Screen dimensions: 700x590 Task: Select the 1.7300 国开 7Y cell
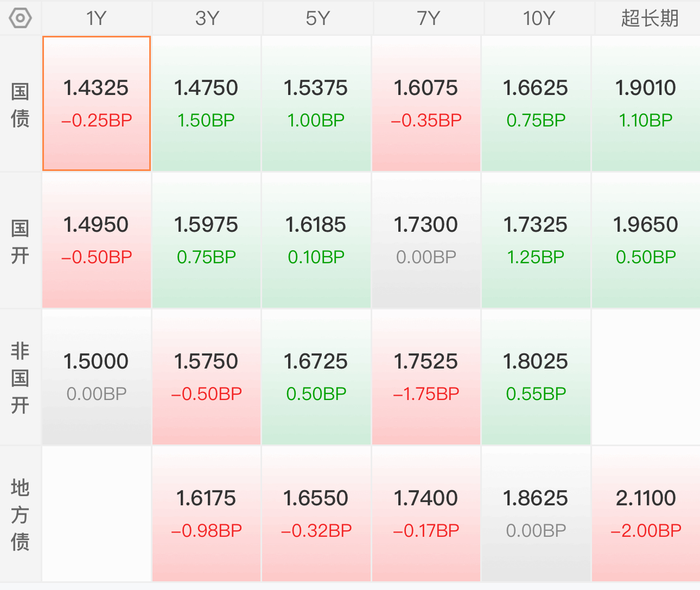[x=426, y=240]
